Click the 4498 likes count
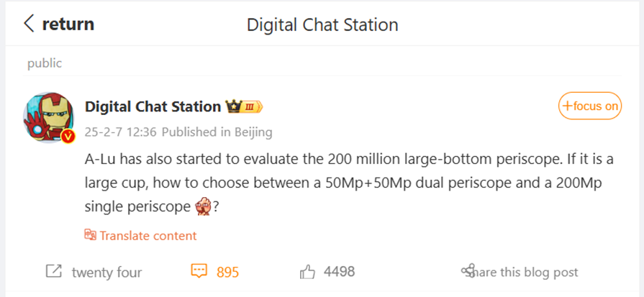Screen dimensions: 644x297 pyautogui.click(x=339, y=272)
